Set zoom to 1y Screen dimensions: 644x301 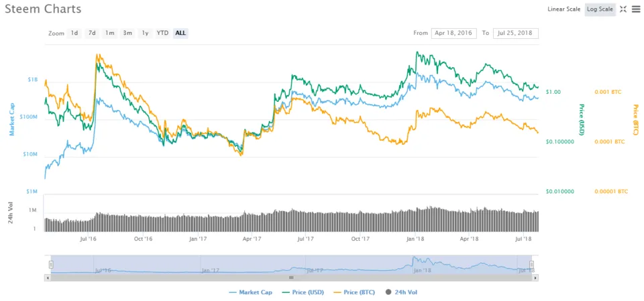tap(145, 33)
